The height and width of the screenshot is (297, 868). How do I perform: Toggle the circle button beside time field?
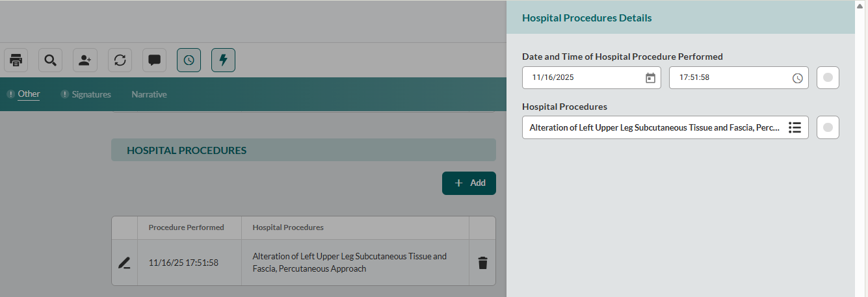[828, 77]
